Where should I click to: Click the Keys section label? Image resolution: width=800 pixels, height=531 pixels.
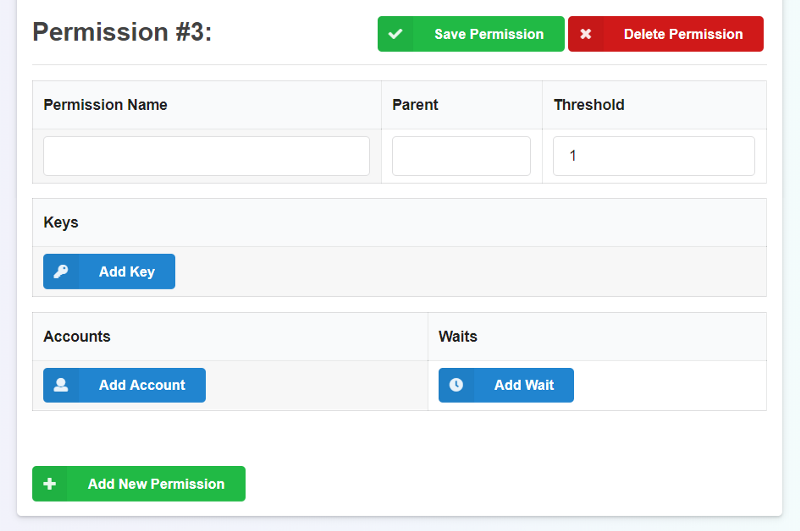[x=61, y=222]
